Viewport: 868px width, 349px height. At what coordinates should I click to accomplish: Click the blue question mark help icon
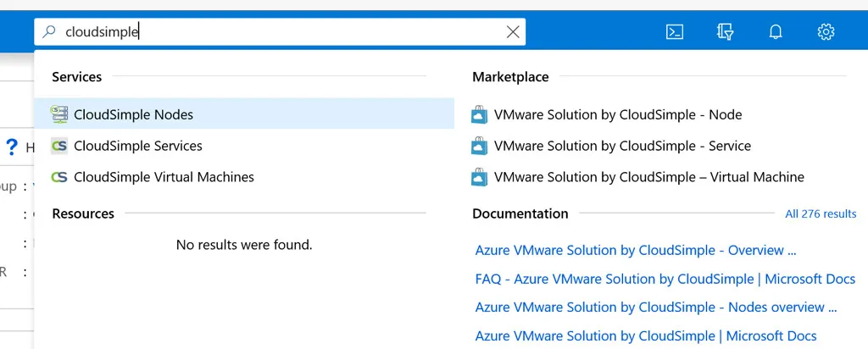tap(12, 147)
